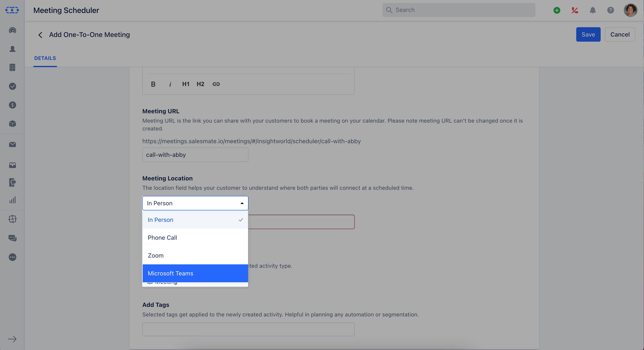Screen dimensions: 644x350
Task: Click the call-with-abby URL slug field
Action: click(x=195, y=155)
